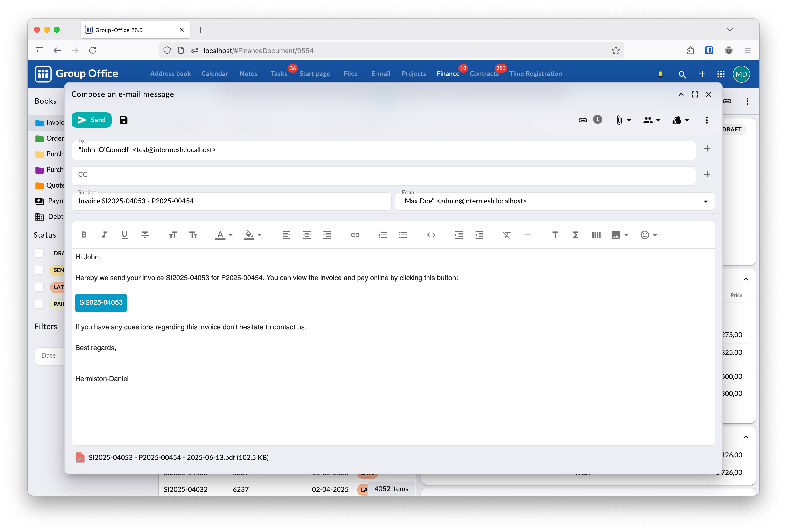787x532 pixels.
Task: Click the Subject input field
Action: tap(232, 201)
